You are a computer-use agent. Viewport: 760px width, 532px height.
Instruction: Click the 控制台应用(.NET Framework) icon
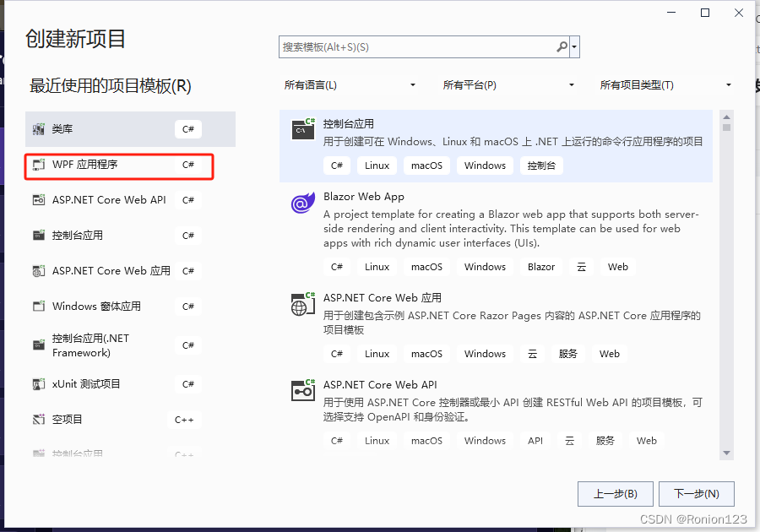(39, 345)
